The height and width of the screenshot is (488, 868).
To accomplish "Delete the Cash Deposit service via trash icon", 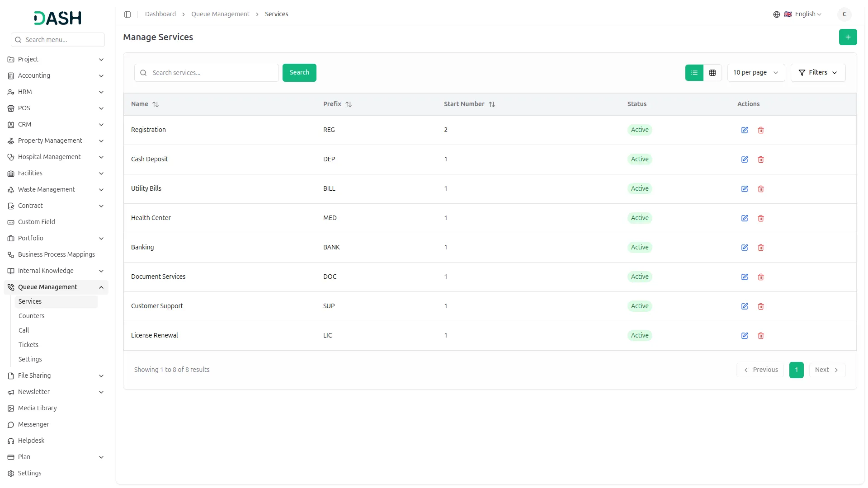I will 761,160.
